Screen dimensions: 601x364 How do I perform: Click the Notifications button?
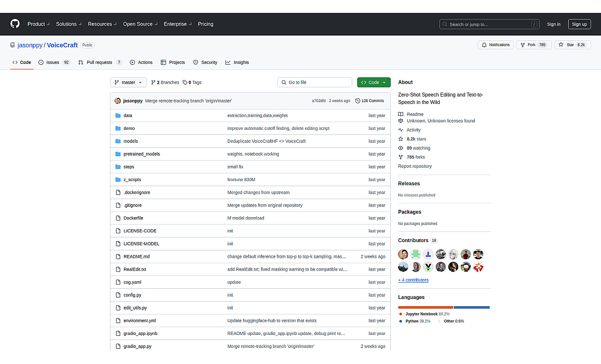point(496,45)
